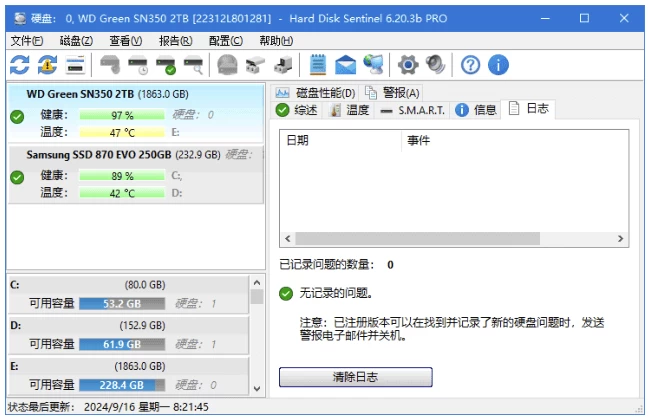Click the 清除日志 button
This screenshot has height=420, width=649.
coord(355,377)
